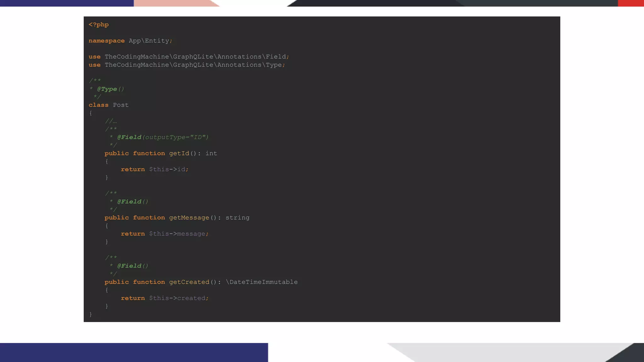Click the @Field(outputType="ID") annotation
The height and width of the screenshot is (362, 644).
click(163, 137)
